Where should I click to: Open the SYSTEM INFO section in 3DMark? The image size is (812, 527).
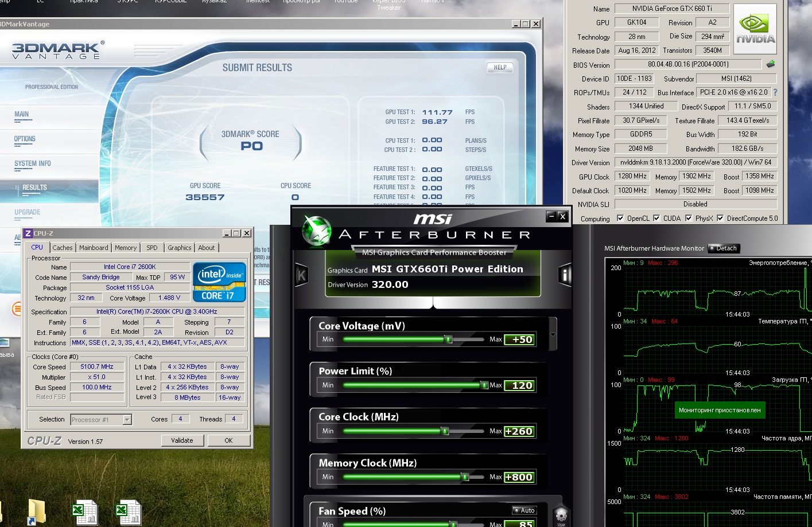tap(33, 164)
